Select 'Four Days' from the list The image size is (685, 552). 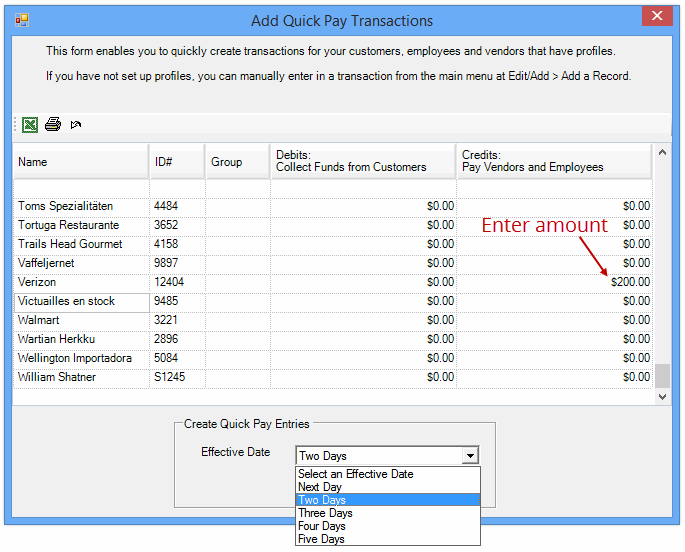[x=321, y=526]
